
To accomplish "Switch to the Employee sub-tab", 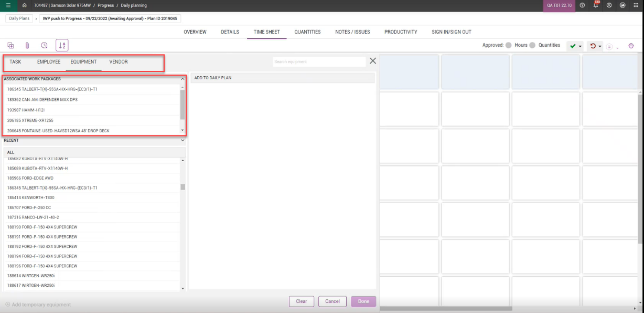I will click(49, 62).
